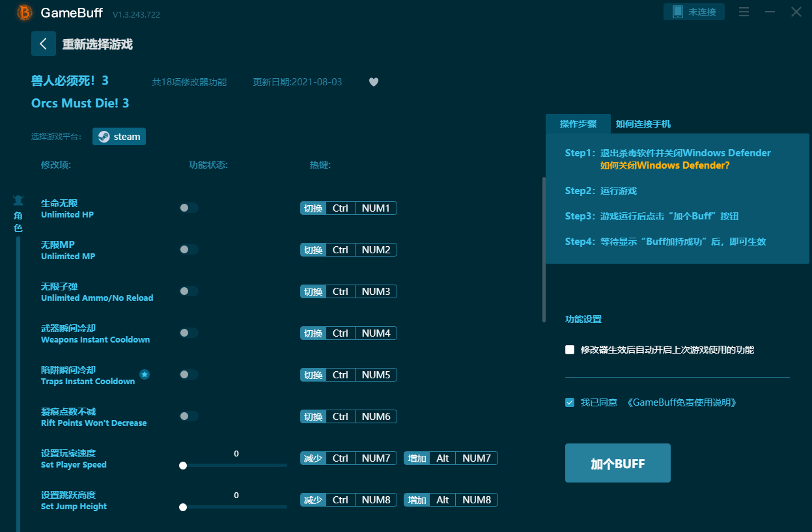Turn on Unlimited Ammo/No Reload
This screenshot has height=532, width=812.
pos(189,291)
